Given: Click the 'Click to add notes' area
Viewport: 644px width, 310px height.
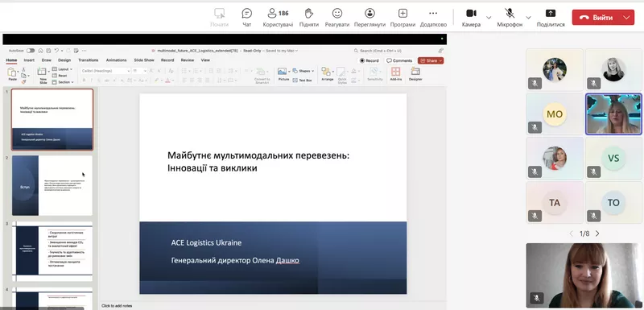Looking at the screenshot, I should tap(117, 305).
